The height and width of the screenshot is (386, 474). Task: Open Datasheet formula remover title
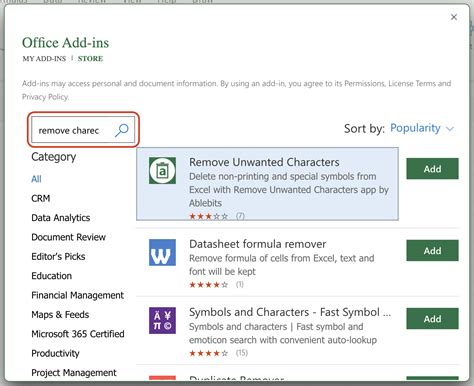[258, 244]
